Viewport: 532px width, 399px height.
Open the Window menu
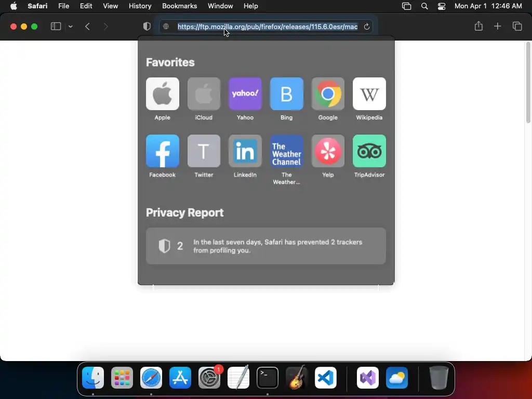(220, 6)
